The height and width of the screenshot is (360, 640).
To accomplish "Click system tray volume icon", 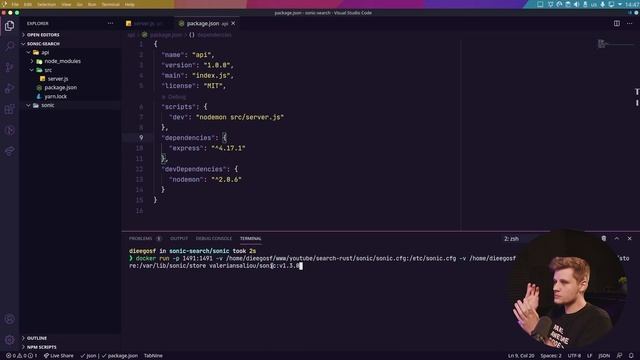I will 576,4.
